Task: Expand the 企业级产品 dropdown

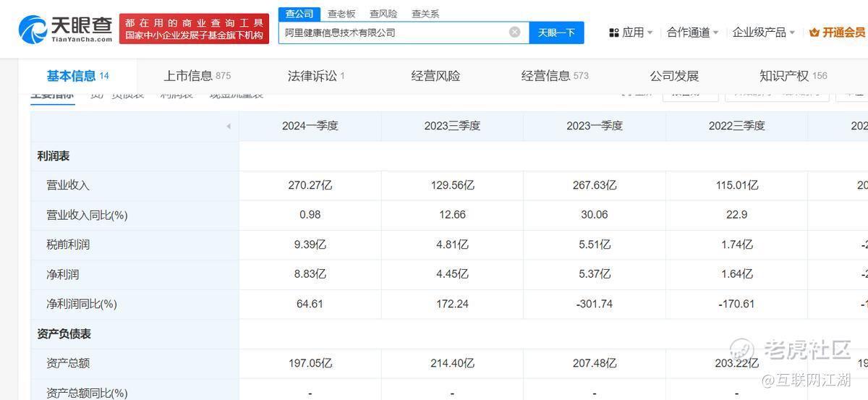Action: [x=764, y=33]
